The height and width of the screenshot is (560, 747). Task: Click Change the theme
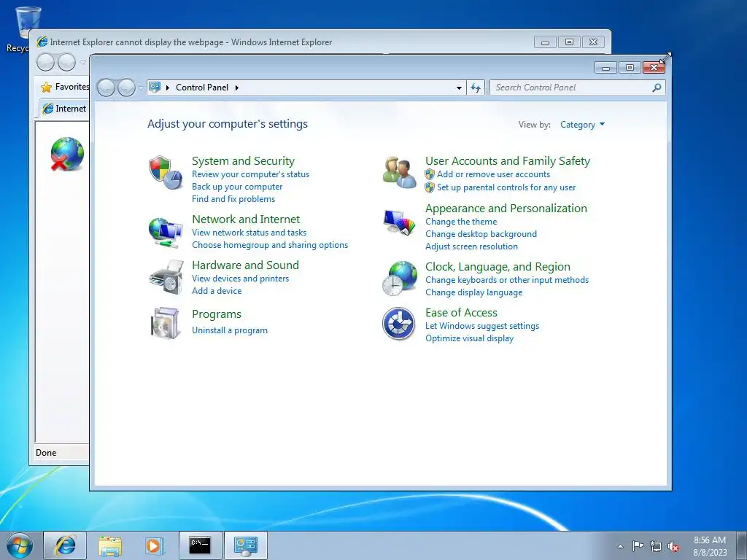click(x=461, y=222)
